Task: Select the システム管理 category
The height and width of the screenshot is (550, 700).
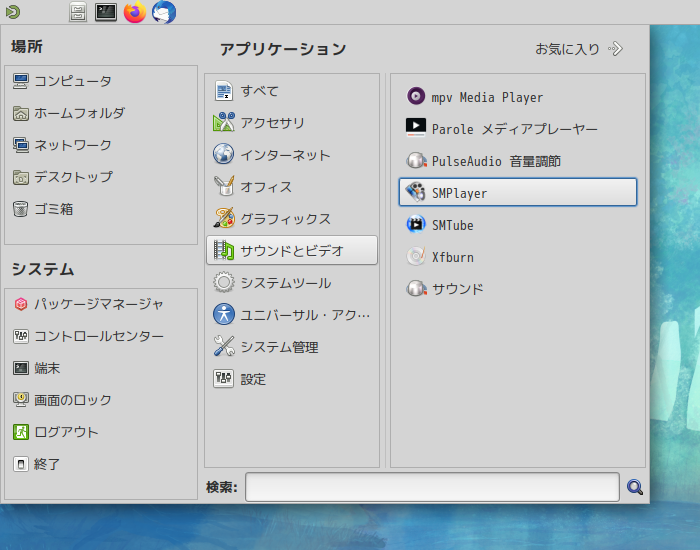Action: coord(292,346)
